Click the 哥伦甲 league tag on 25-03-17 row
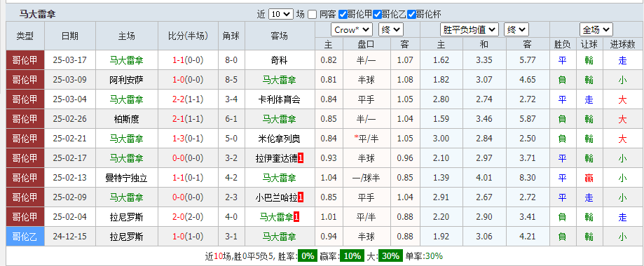The height and width of the screenshot is (266, 644). click(x=25, y=60)
